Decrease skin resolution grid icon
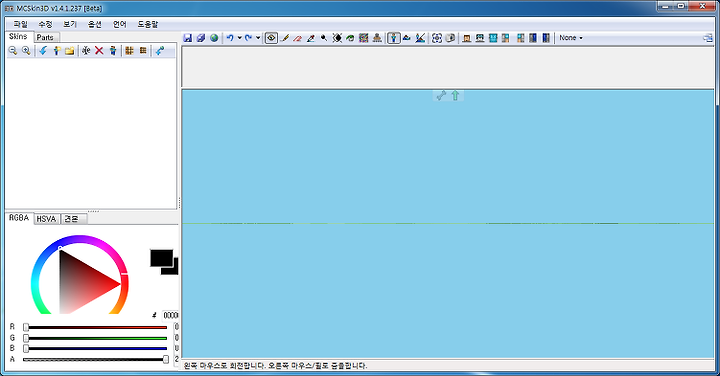This screenshot has height=376, width=720. 129,51
